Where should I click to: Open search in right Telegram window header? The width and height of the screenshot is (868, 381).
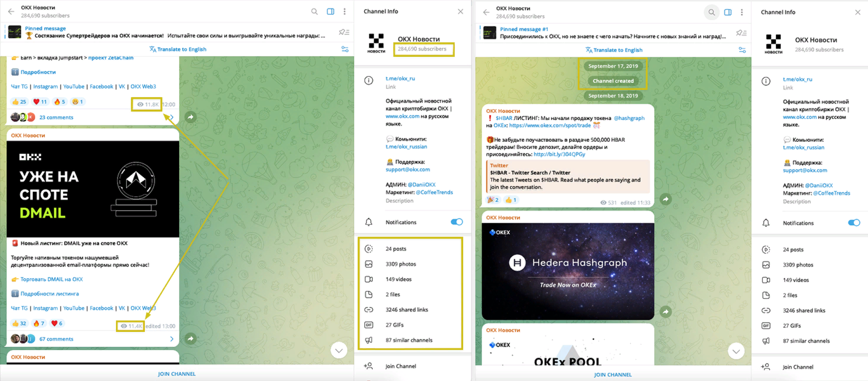[x=711, y=13]
